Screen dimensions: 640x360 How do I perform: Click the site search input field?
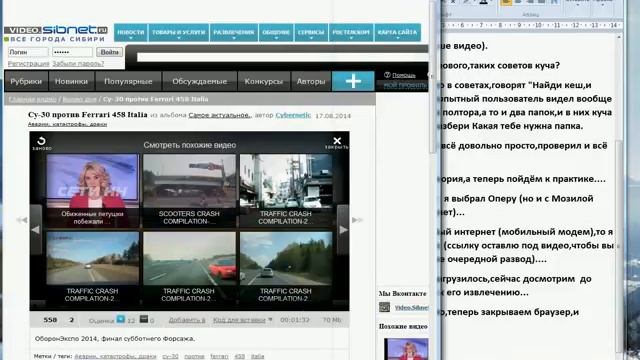(282, 57)
